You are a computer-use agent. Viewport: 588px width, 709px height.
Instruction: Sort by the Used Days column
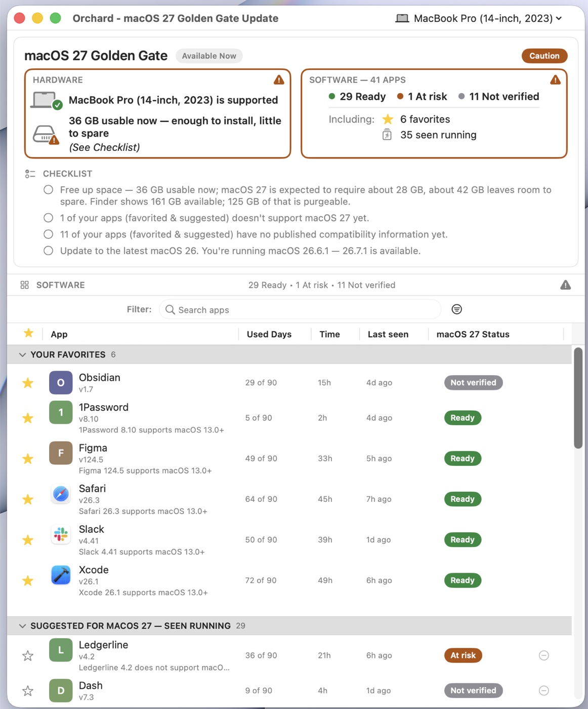click(269, 334)
